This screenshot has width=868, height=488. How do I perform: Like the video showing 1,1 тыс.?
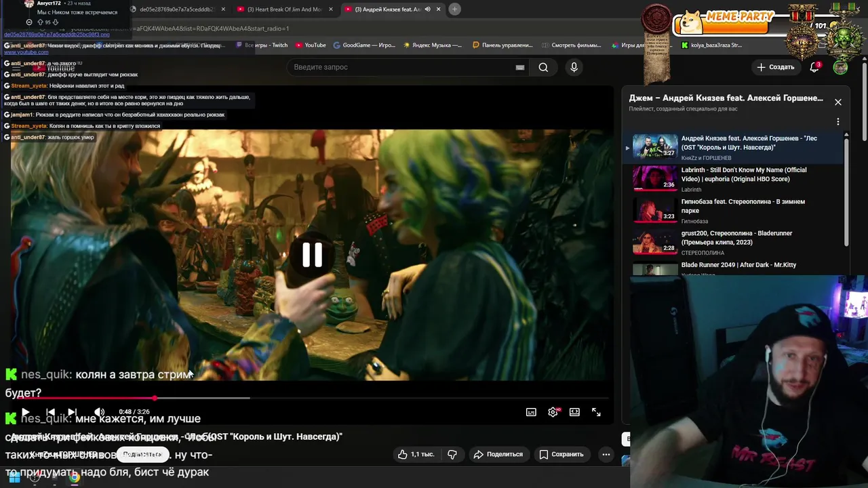pyautogui.click(x=416, y=454)
